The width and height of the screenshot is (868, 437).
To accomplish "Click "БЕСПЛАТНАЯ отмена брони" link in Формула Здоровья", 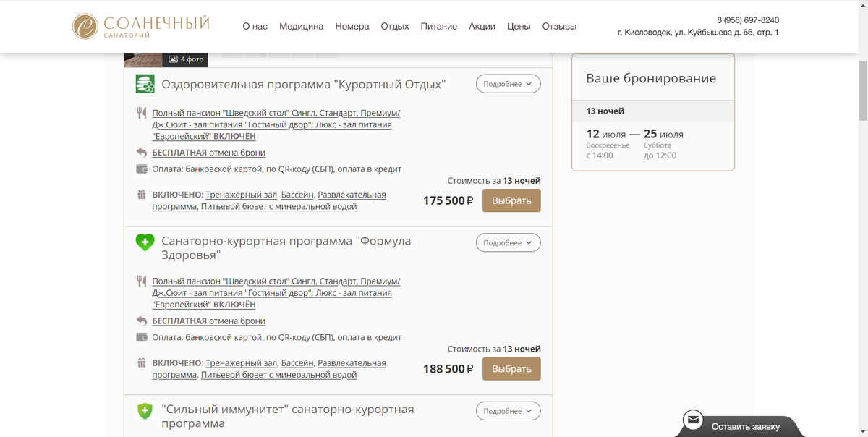I will pyautogui.click(x=208, y=321).
